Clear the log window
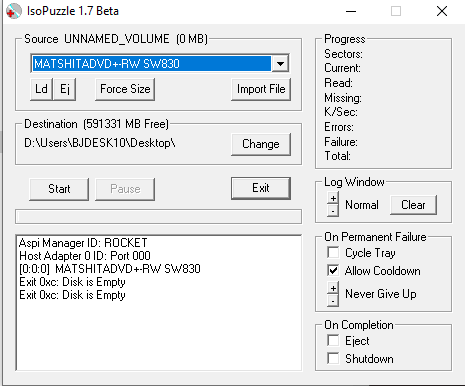 point(413,205)
